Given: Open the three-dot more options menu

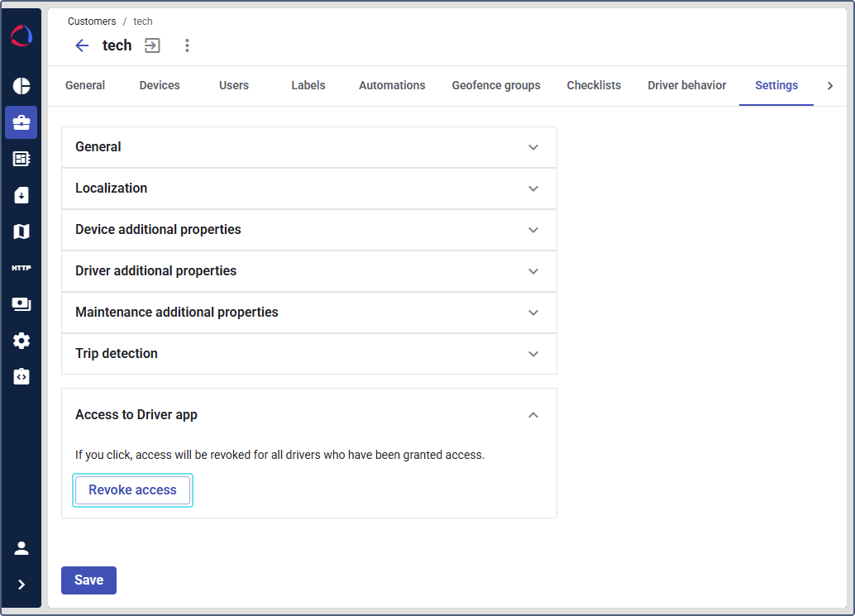Looking at the screenshot, I should click(187, 45).
